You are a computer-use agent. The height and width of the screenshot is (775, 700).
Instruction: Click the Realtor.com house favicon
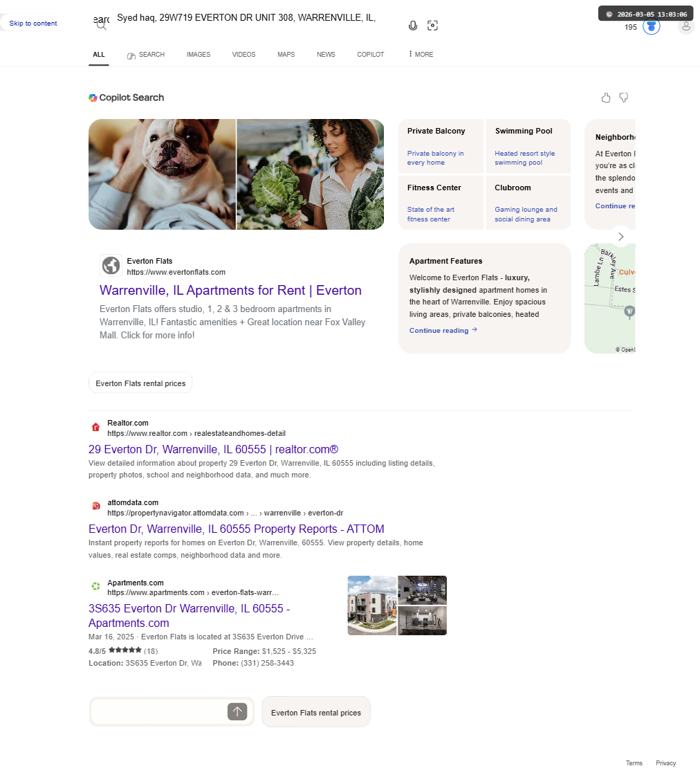[x=96, y=428]
